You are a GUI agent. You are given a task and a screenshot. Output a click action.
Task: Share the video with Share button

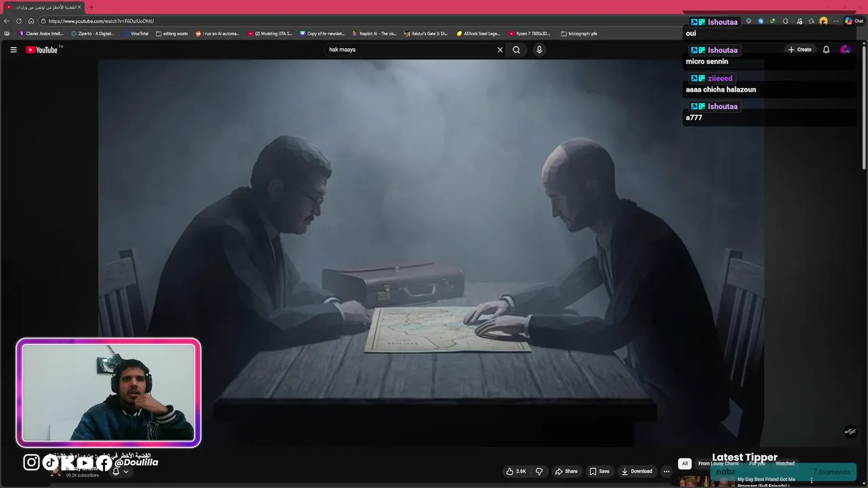(566, 471)
